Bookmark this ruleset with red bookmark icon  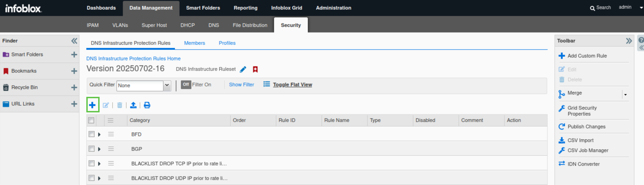[255, 69]
